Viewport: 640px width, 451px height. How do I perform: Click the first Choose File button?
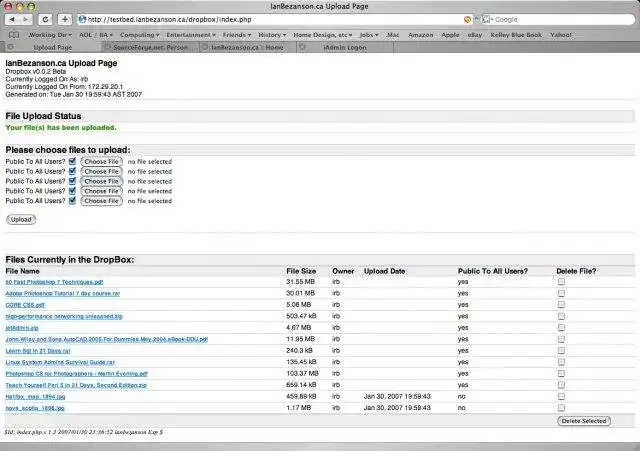point(101,162)
